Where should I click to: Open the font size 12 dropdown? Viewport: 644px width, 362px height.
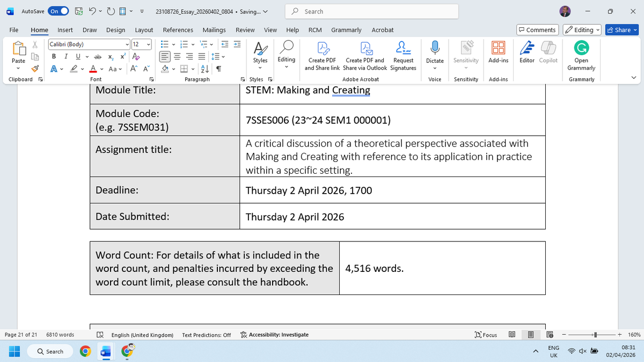149,45
